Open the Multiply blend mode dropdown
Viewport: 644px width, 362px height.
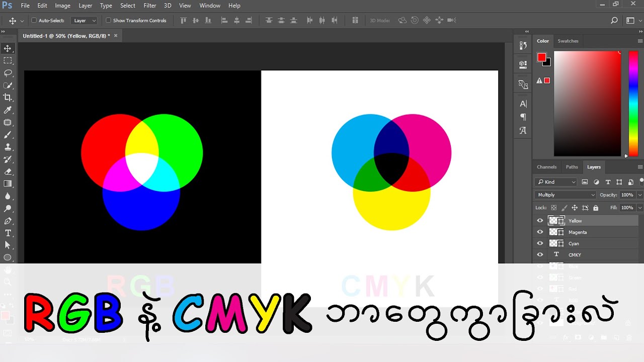point(566,195)
